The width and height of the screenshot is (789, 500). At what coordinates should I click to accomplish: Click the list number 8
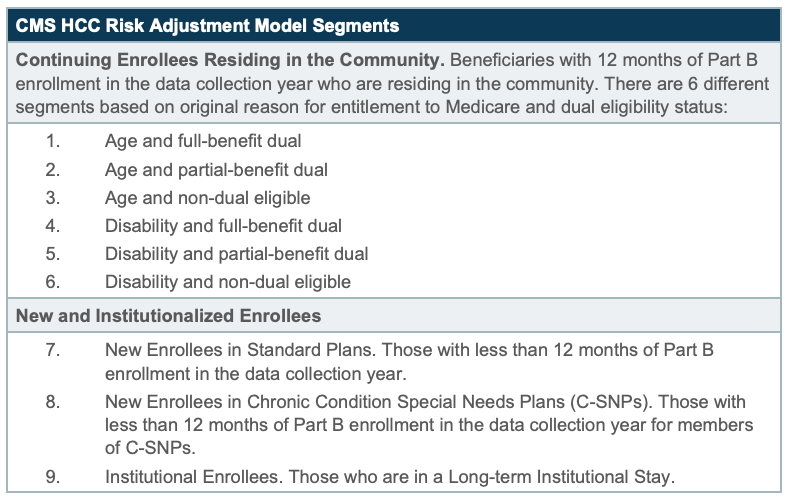pyautogui.click(x=53, y=401)
